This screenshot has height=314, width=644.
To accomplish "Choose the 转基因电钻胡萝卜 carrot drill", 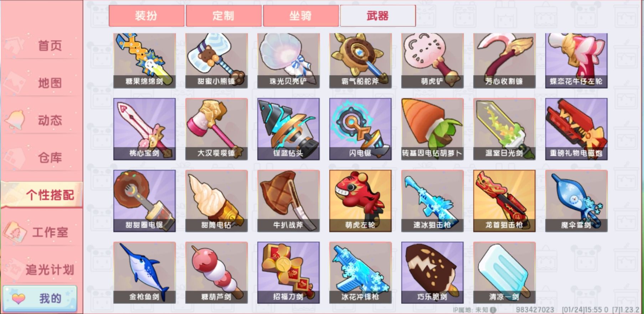I will point(432,129).
